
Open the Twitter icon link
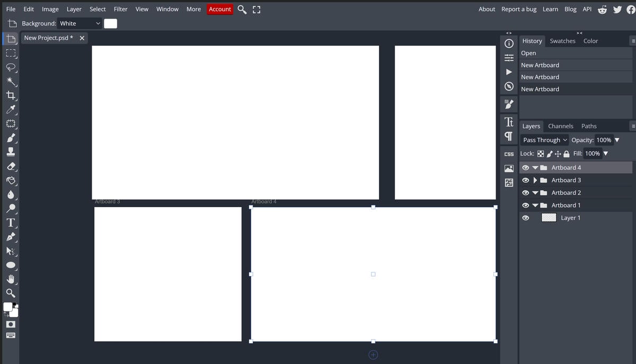coord(617,9)
